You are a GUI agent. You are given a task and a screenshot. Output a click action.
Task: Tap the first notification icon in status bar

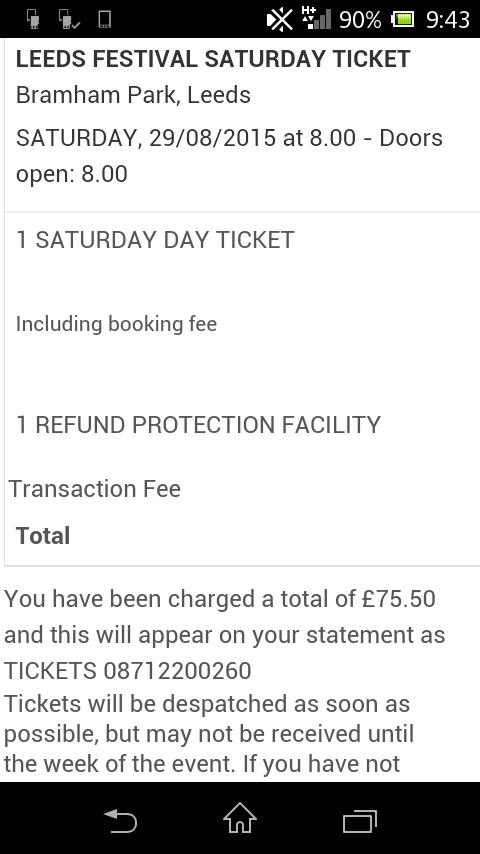[x=34, y=20]
